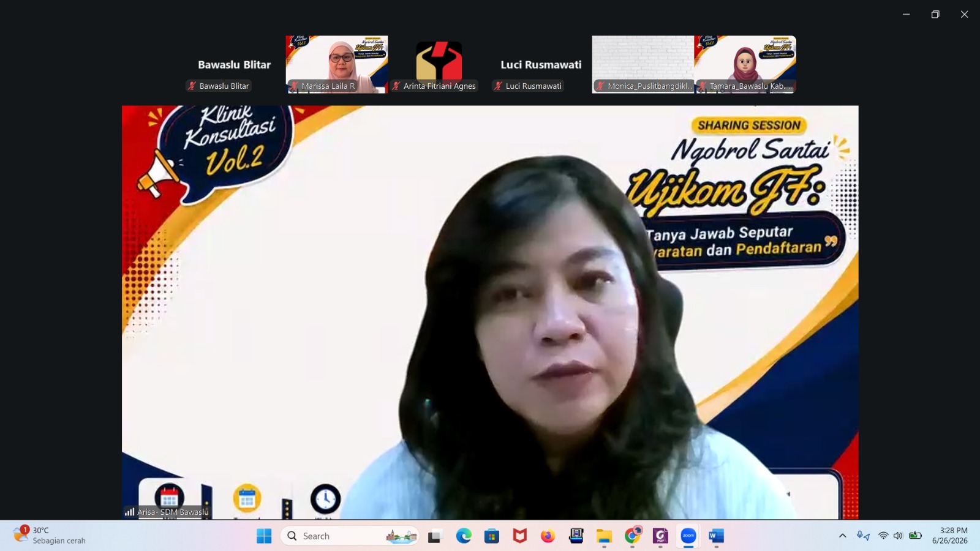Select the Marissa Laila R video tile
Image resolution: width=980 pixels, height=551 pixels.
[x=337, y=64]
